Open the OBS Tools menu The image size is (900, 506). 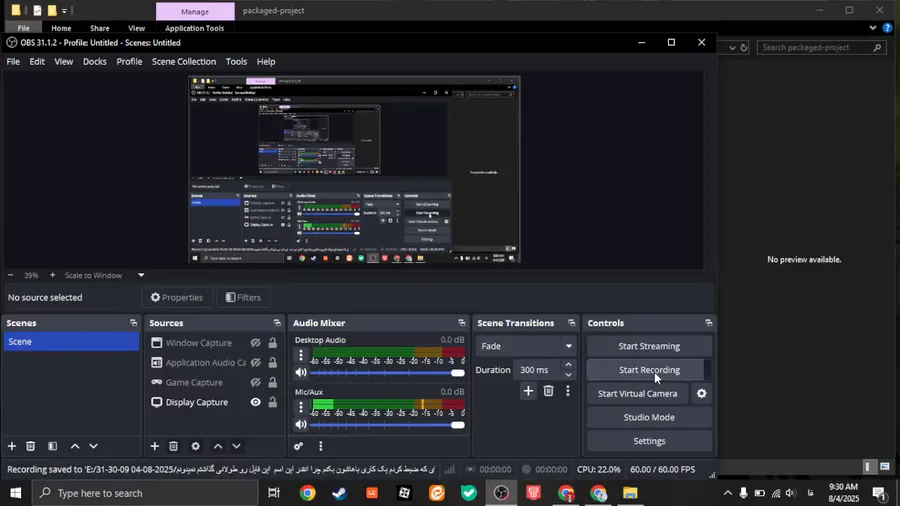pyautogui.click(x=236, y=61)
